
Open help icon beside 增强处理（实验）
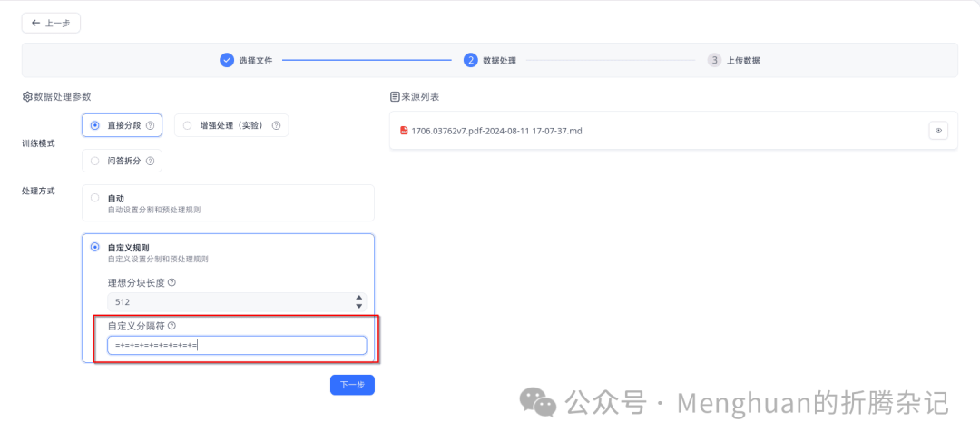[x=276, y=125]
